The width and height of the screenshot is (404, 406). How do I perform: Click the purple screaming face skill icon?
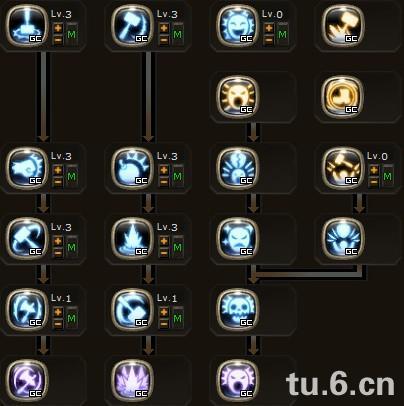point(238,381)
